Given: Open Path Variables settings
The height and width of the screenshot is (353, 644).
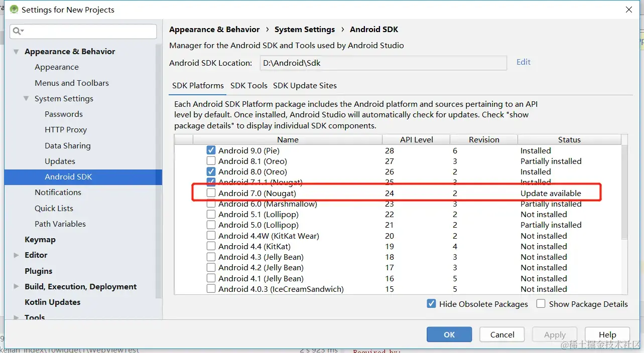Looking at the screenshot, I should pos(60,224).
